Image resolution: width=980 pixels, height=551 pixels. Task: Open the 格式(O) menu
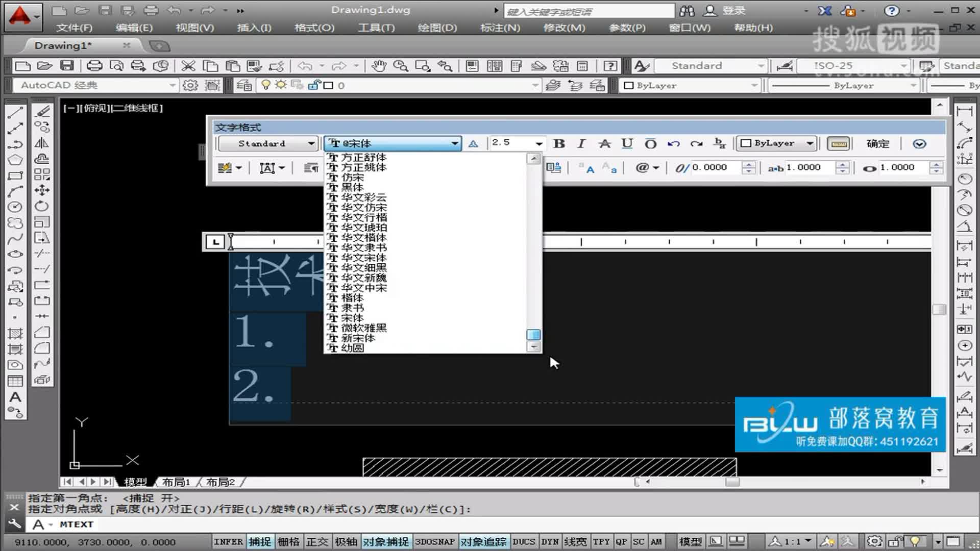pyautogui.click(x=314, y=28)
